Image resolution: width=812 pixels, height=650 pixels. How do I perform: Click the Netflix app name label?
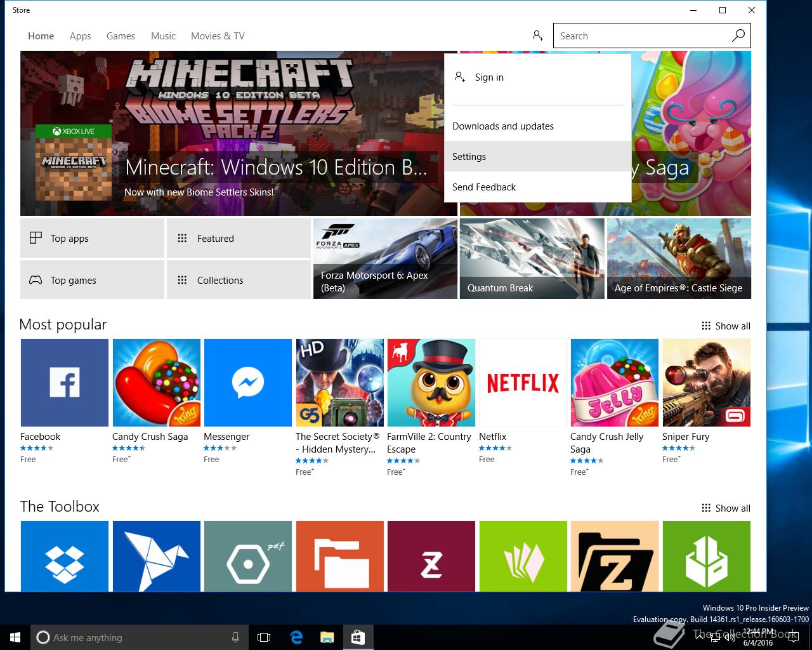click(493, 437)
